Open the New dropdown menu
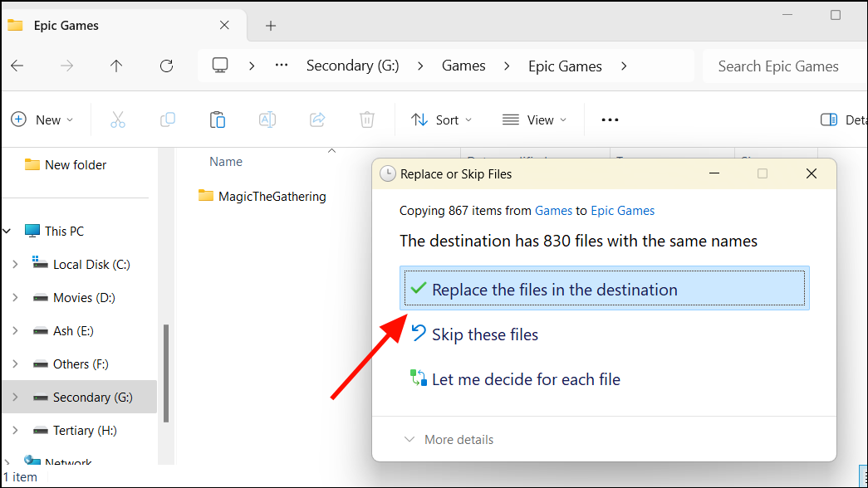The height and width of the screenshot is (488, 868). (42, 120)
